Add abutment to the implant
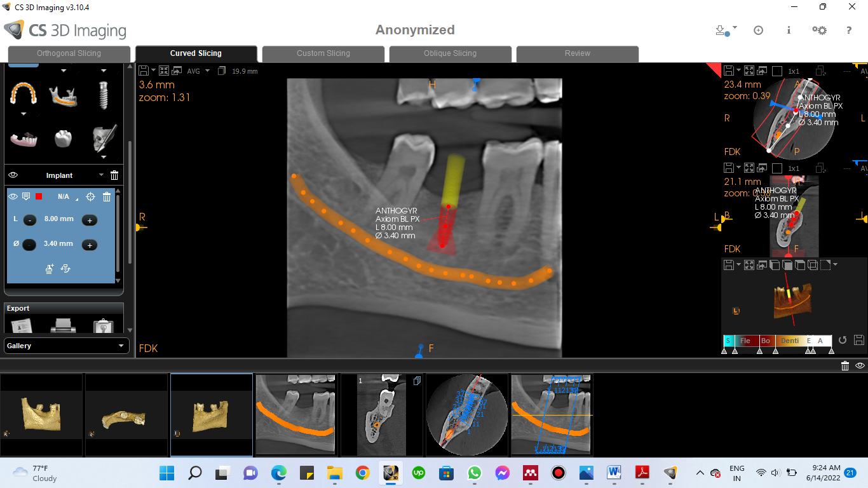Viewport: 868px width, 488px height. point(50,269)
